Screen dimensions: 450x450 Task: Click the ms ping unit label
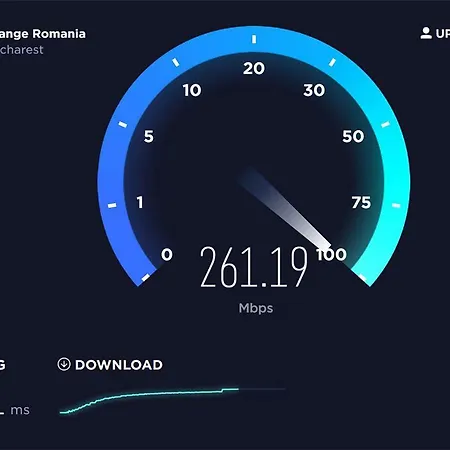tap(20, 410)
